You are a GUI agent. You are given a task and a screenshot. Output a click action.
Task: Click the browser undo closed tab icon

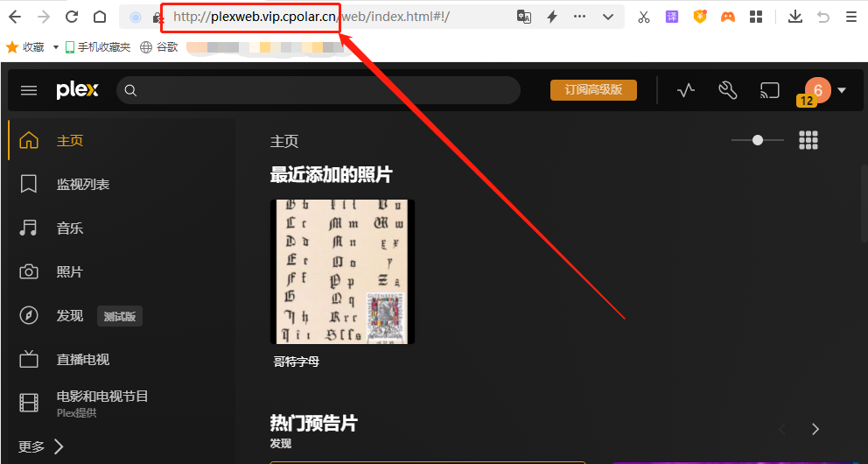823,18
